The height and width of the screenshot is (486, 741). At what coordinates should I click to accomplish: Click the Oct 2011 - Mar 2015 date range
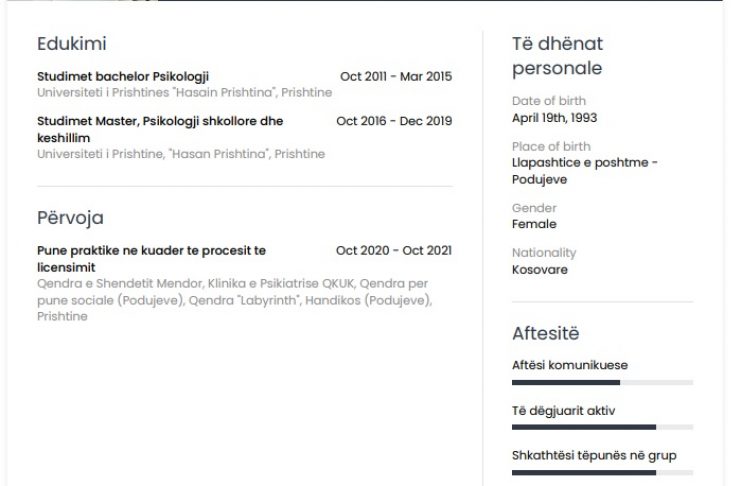pos(396,76)
